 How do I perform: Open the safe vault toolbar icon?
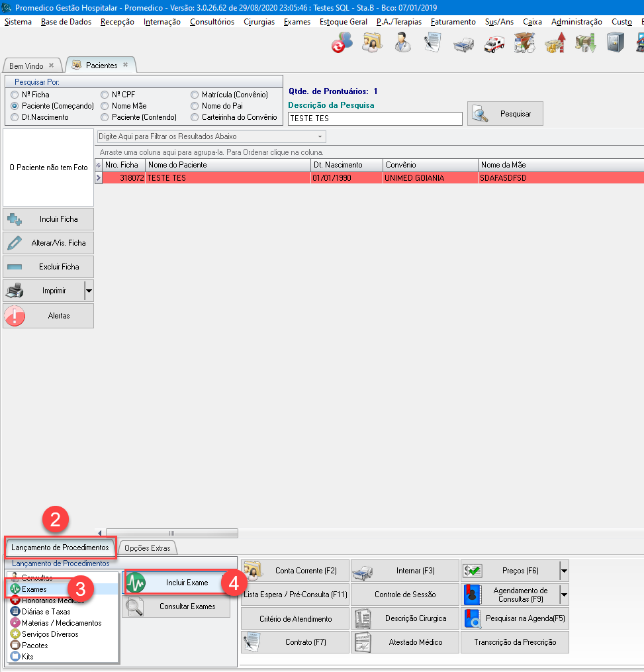(x=616, y=44)
